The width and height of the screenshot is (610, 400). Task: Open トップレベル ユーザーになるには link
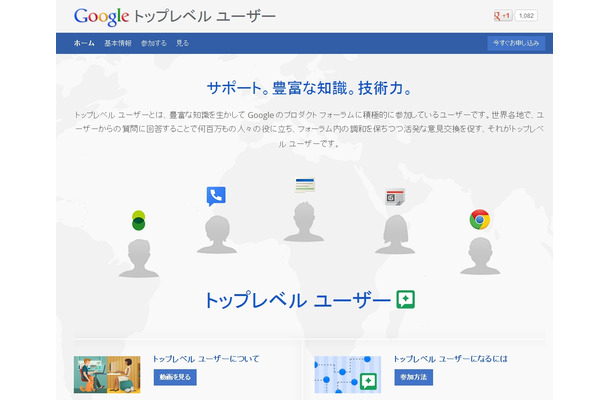(450, 359)
